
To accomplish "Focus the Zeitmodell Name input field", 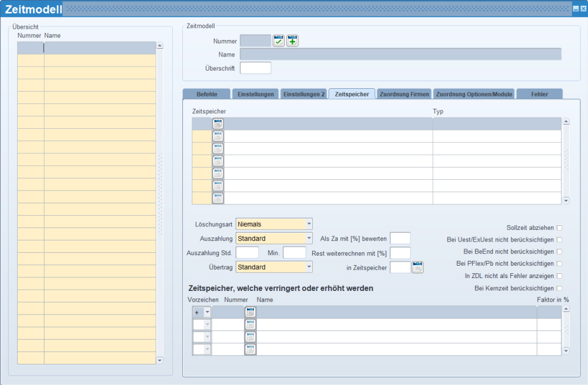I will (x=400, y=54).
